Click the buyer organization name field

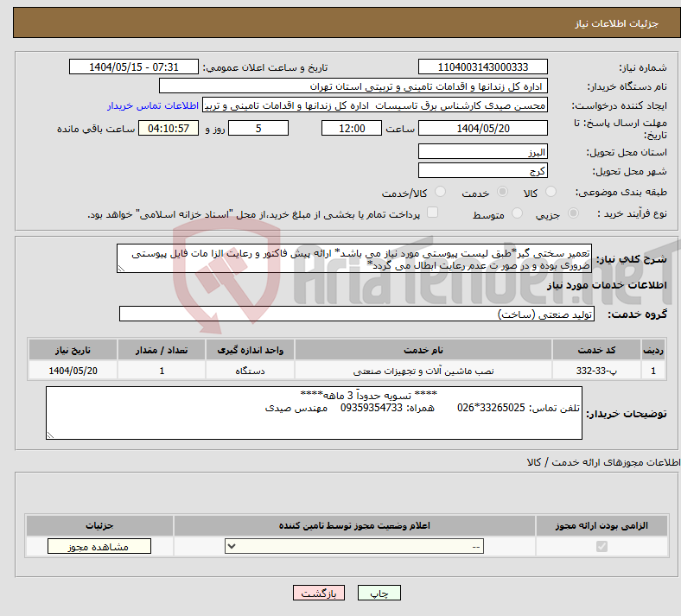(x=353, y=86)
